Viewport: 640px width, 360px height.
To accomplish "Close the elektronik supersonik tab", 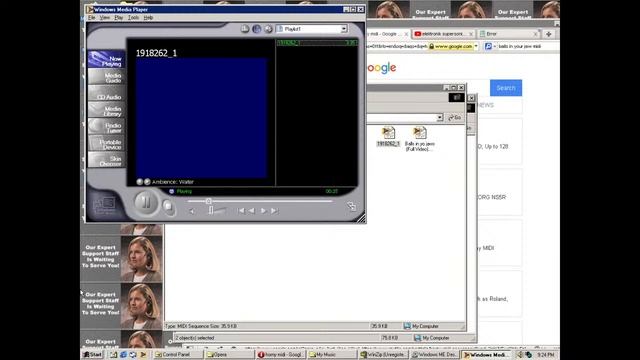I will pos(471,34).
